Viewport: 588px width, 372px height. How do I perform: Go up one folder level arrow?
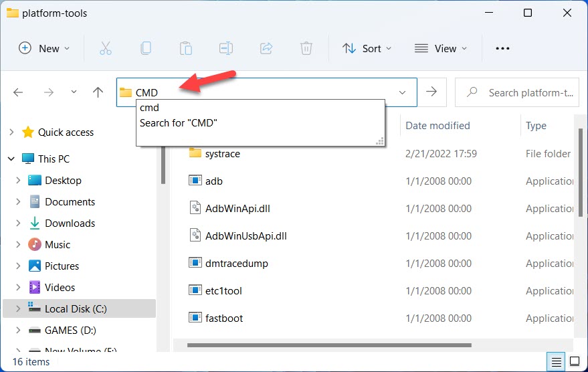pyautogui.click(x=98, y=92)
